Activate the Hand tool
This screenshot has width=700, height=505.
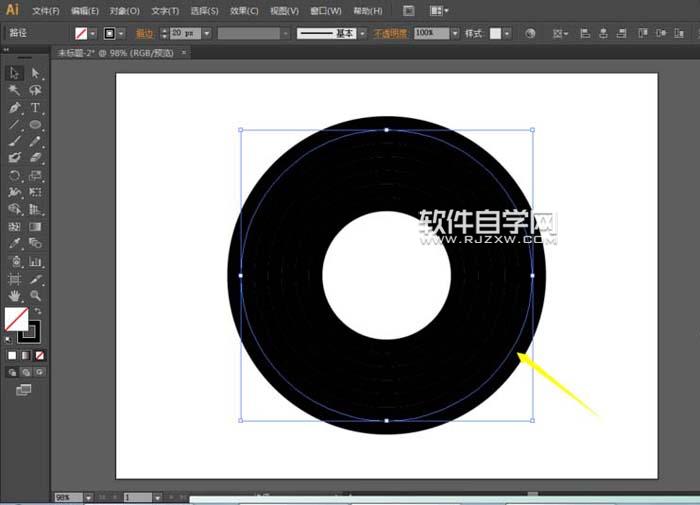coord(14,296)
